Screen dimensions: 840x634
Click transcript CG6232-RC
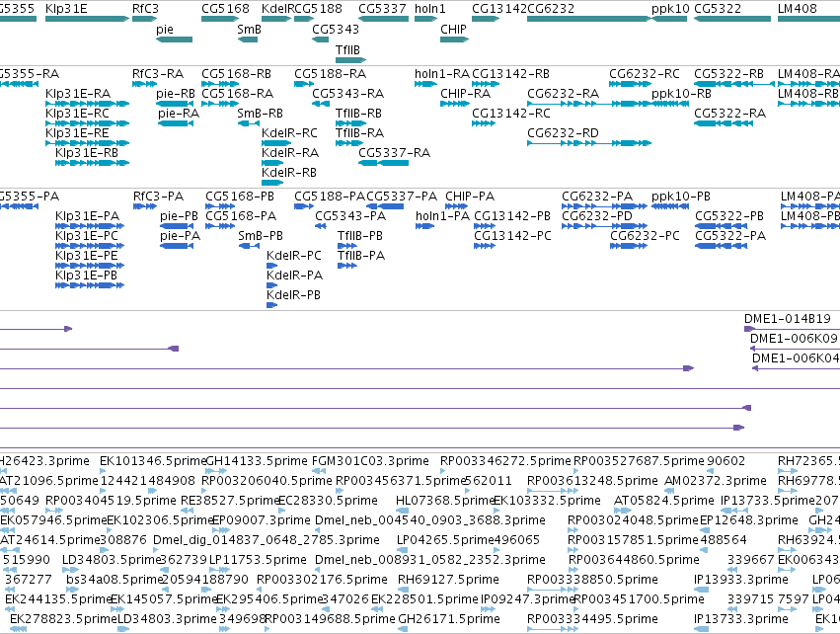(x=631, y=84)
